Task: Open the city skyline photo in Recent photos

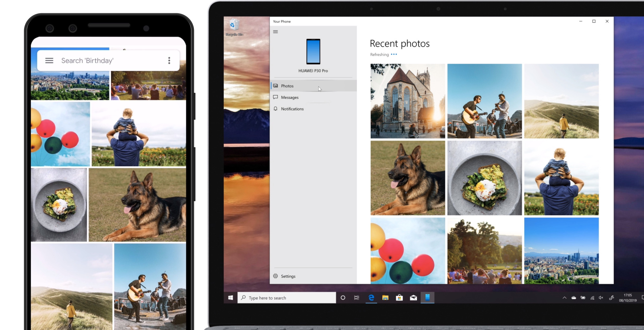Action: (561, 251)
